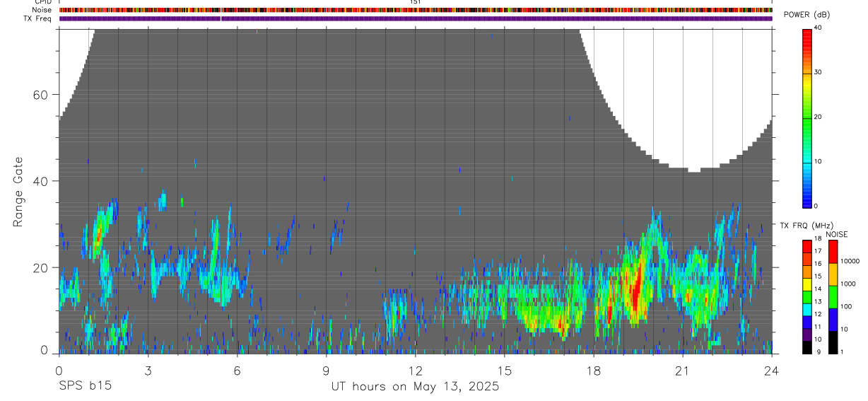868x401 pixels.
Task: Pick the red top swatch in NOISE legend
Action: pyautogui.click(x=833, y=252)
